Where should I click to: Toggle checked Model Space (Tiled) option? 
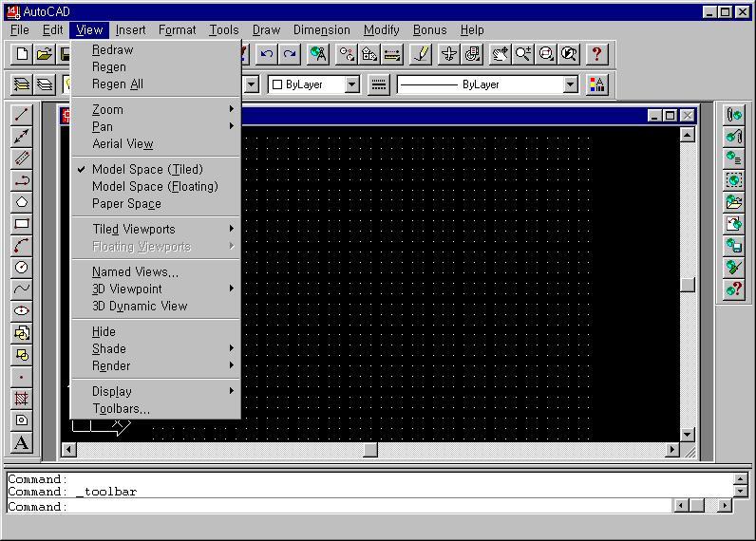coord(156,169)
